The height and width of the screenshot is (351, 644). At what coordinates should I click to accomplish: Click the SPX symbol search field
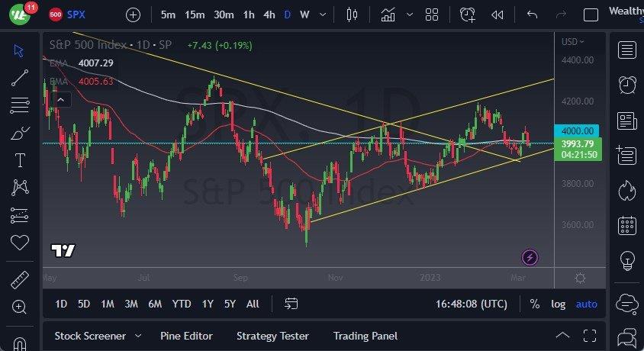76,14
